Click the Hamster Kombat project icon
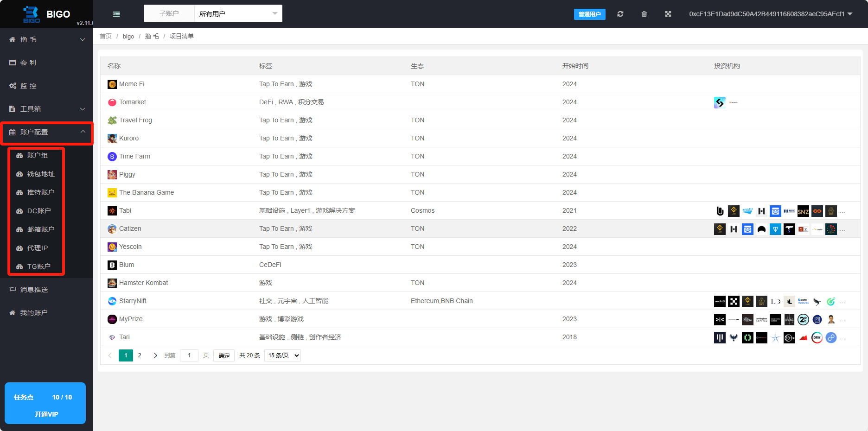 (112, 283)
